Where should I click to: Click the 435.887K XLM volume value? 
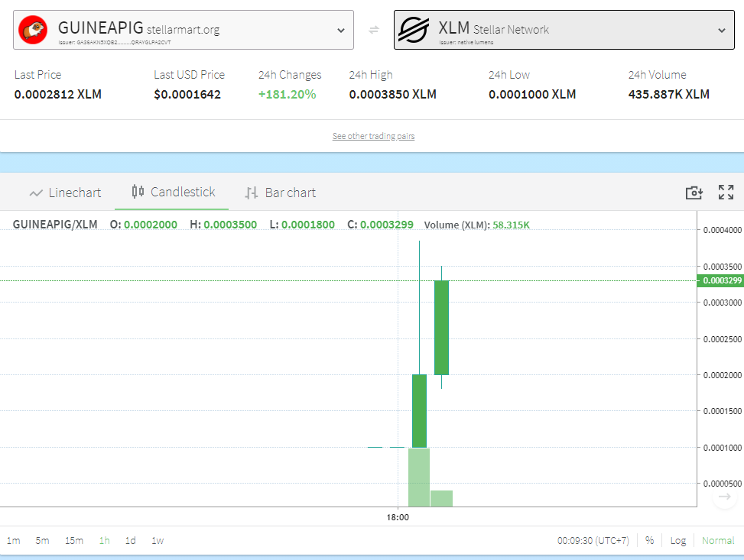(669, 95)
